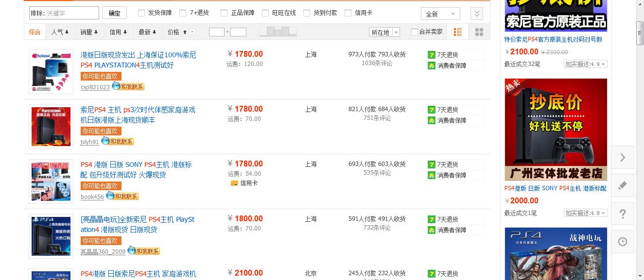Screen dimensions: 644x280
Task: Sort results by 价格
Action: pyautogui.click(x=177, y=32)
